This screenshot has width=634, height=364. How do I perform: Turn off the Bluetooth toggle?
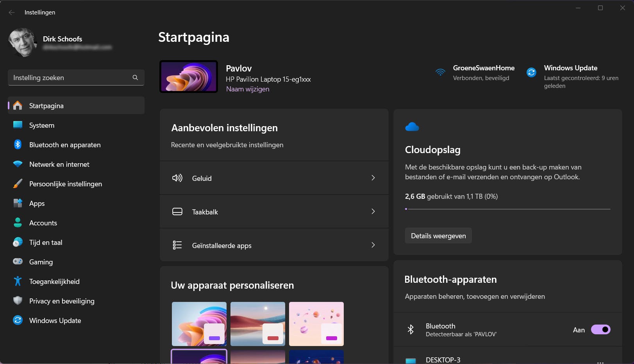(x=600, y=330)
